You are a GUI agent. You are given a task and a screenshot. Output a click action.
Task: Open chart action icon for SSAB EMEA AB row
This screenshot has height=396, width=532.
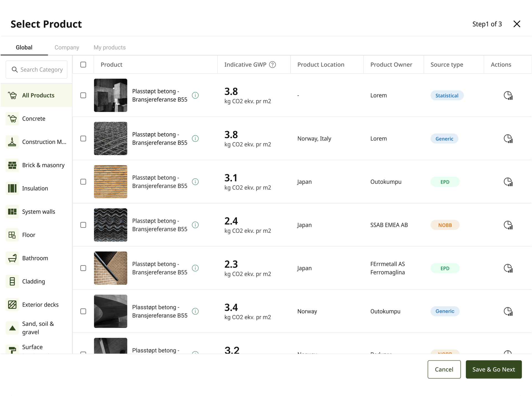508,225
